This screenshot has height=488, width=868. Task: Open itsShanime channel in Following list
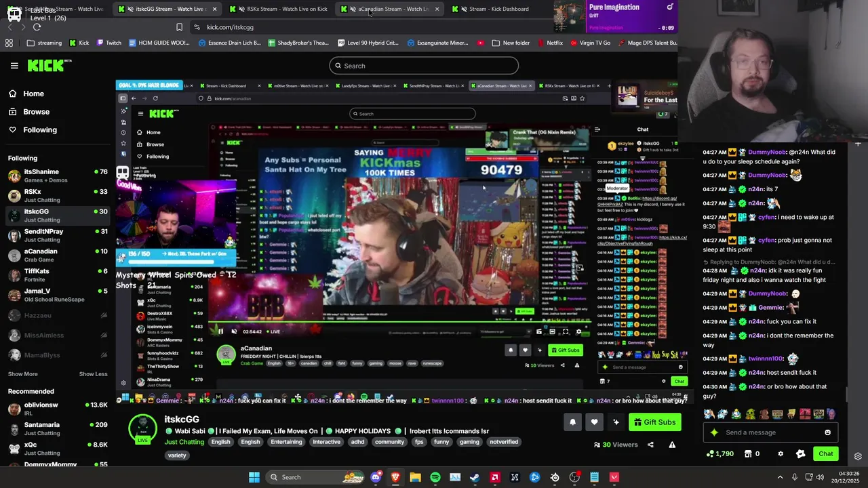click(x=58, y=176)
